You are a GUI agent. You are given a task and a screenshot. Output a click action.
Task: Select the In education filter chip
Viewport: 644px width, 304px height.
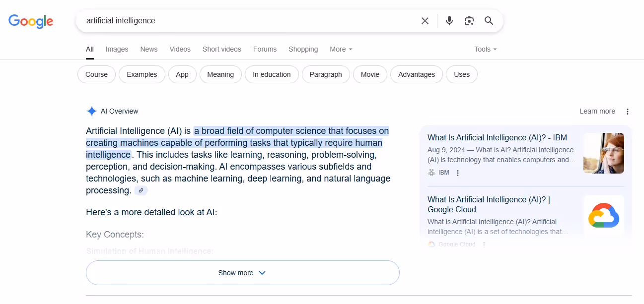point(272,74)
